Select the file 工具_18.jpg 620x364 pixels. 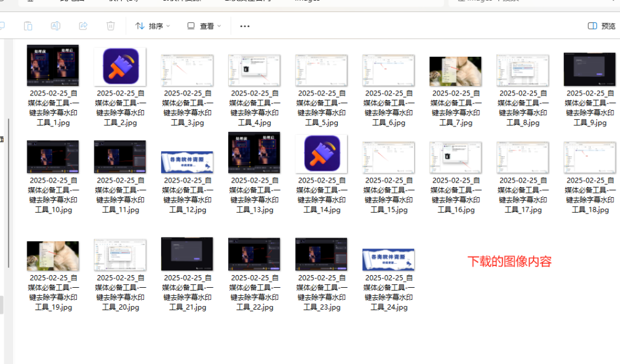pyautogui.click(x=589, y=157)
